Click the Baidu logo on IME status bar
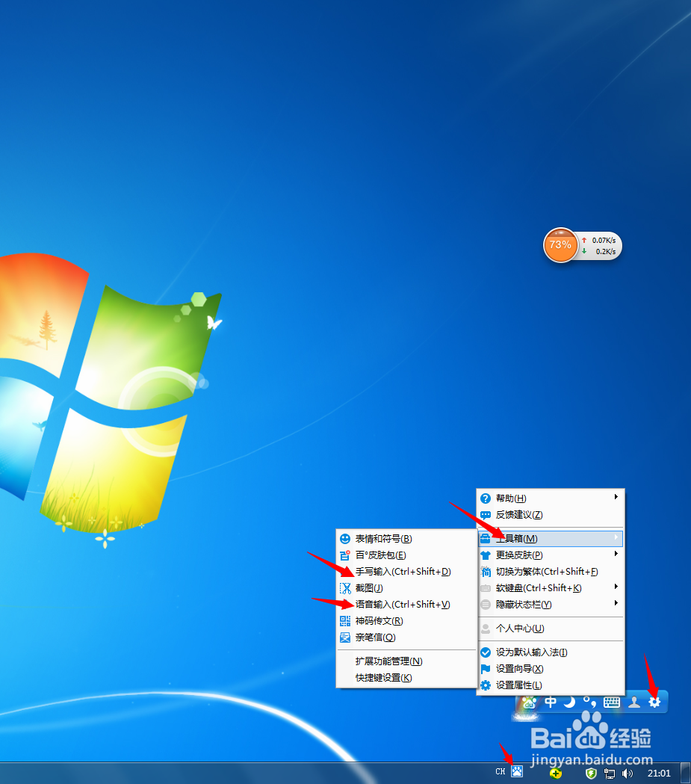 (x=529, y=703)
